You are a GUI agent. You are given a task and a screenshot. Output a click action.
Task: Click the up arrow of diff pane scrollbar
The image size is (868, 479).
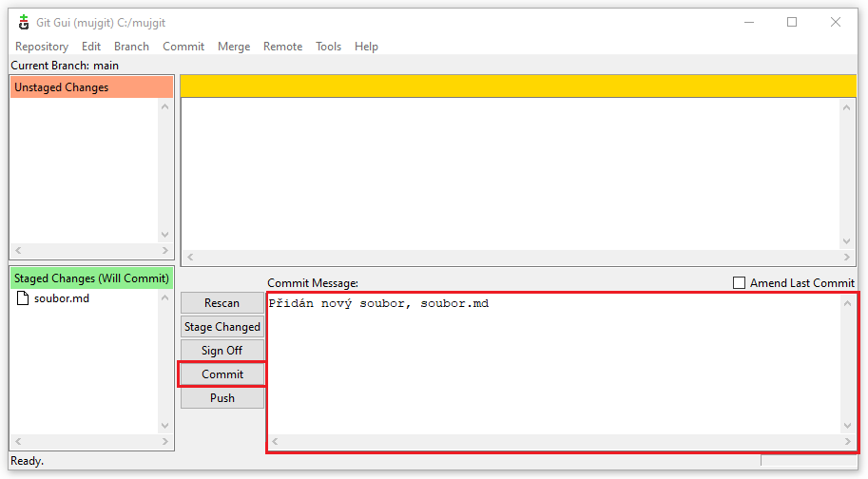tap(846, 107)
